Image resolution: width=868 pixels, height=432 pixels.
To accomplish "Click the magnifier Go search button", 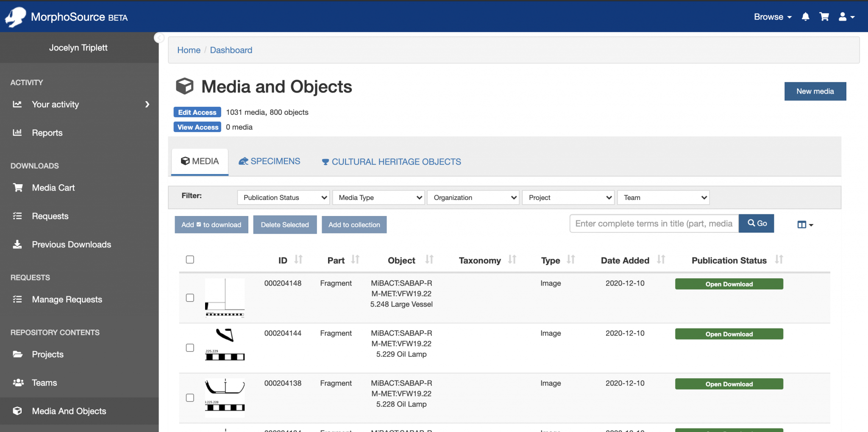I will tap(757, 223).
